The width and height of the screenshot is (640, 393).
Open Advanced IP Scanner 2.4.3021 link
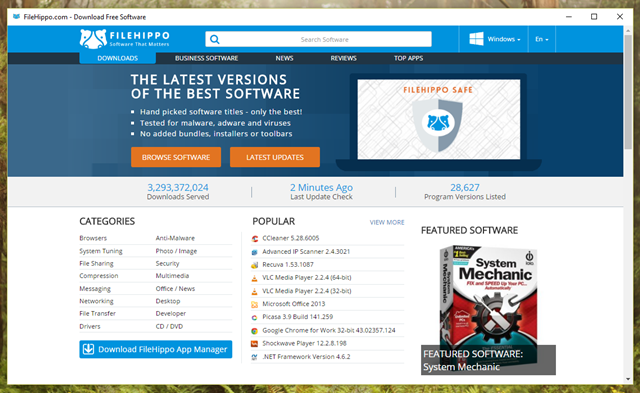[306, 252]
